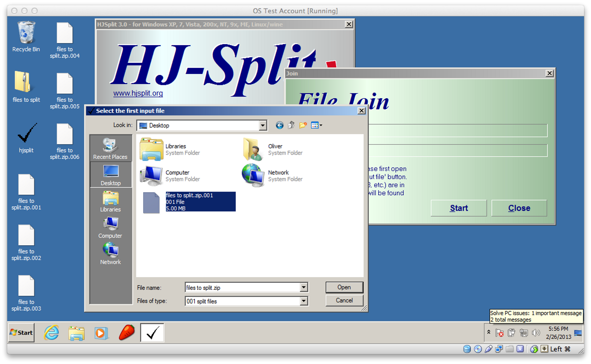Click the Up One Level toolbar icon

291,125
